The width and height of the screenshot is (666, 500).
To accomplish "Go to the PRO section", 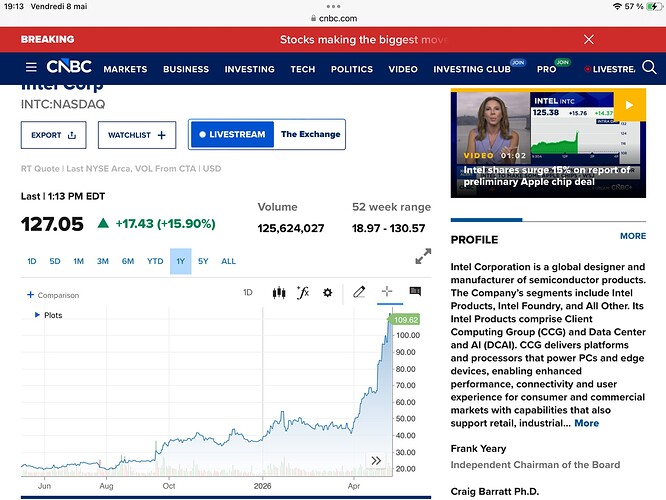I will [547, 69].
